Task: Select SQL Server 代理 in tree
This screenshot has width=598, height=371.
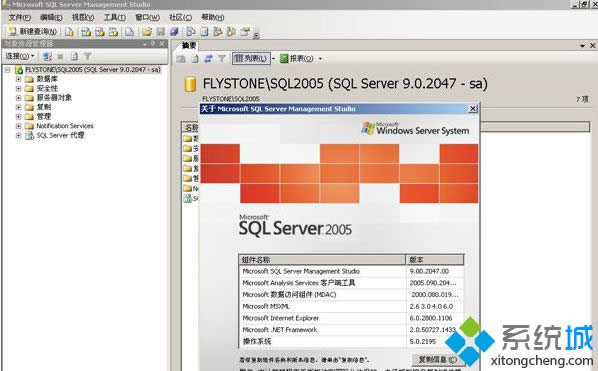Action: click(60, 135)
